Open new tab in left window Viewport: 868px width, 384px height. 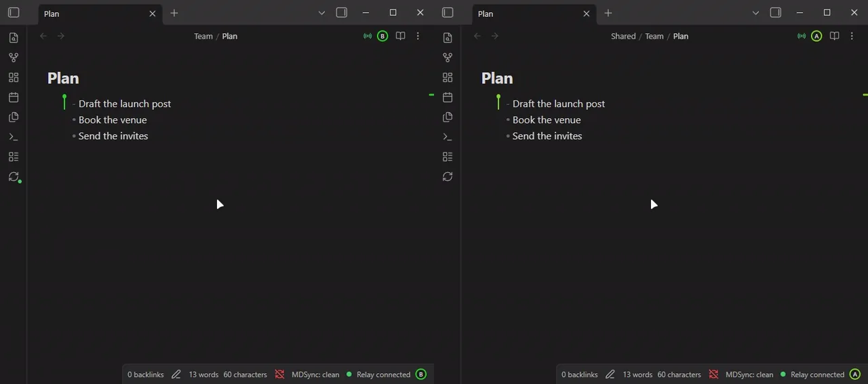[x=174, y=13]
